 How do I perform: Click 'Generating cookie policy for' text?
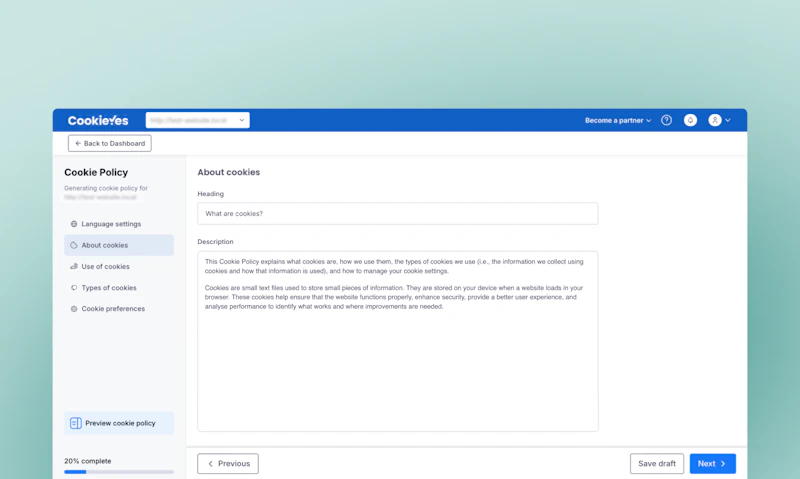(x=106, y=188)
